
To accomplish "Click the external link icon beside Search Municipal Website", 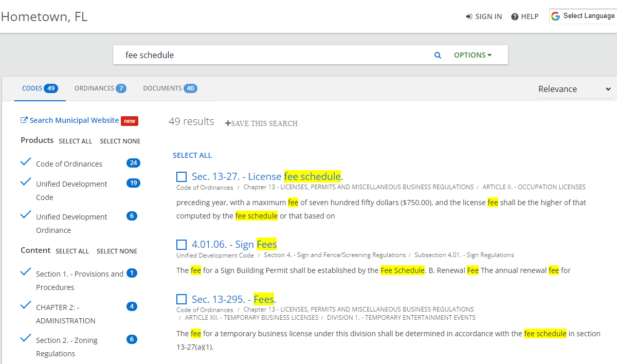I will click(24, 120).
